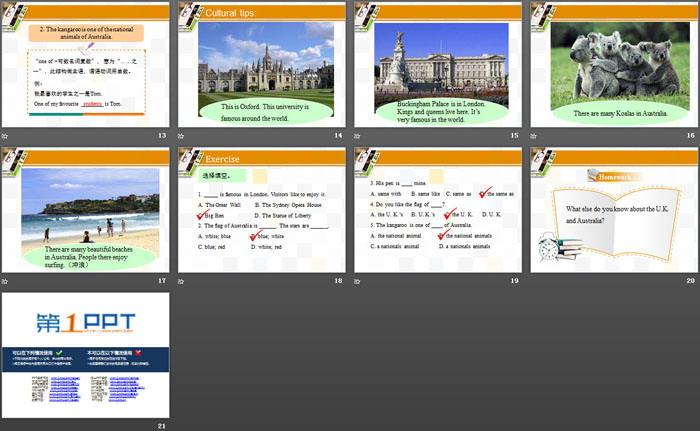This screenshot has height=431, width=700.
Task: Click the animation star icon under slide 13
Action: [x=4, y=136]
